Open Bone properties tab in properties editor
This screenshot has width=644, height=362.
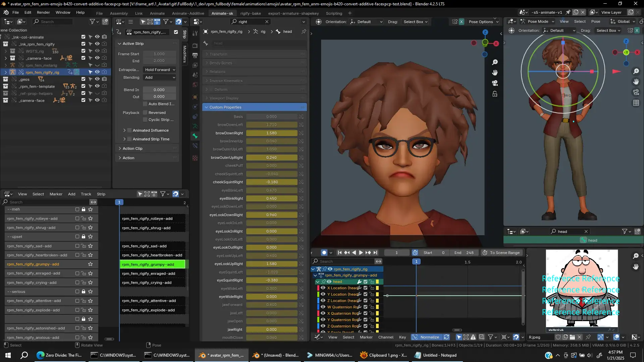195,136
